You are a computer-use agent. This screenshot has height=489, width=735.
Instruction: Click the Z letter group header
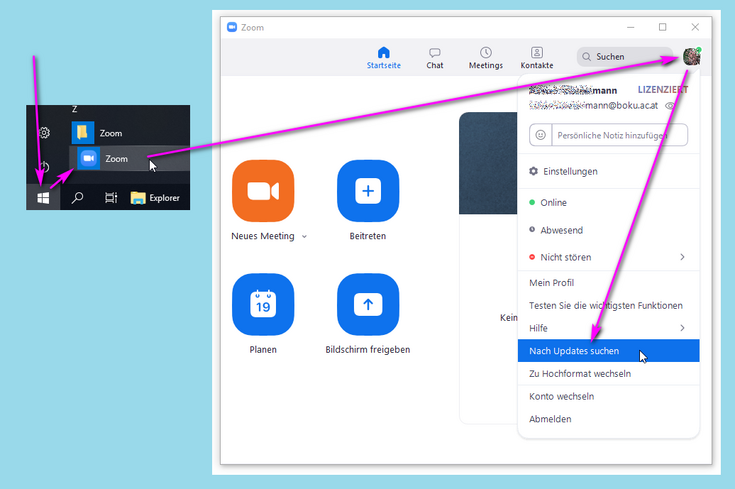pyautogui.click(x=75, y=109)
